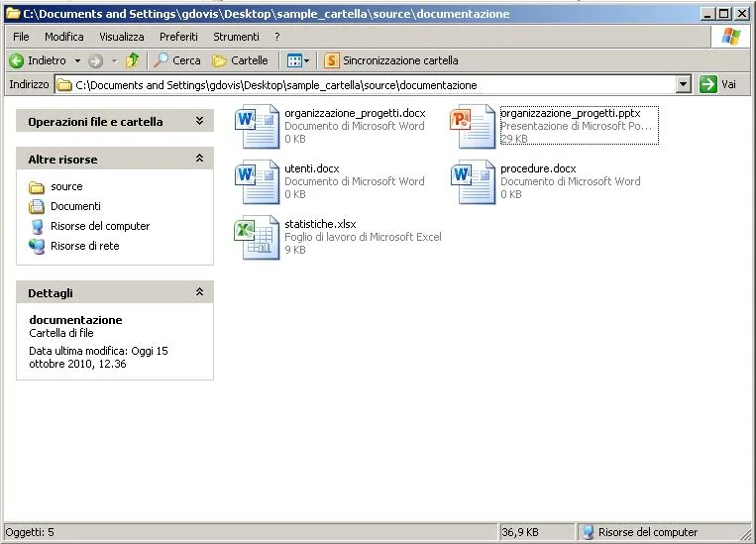The height and width of the screenshot is (544, 756).
Task: Click the Views grid icon
Action: click(294, 60)
